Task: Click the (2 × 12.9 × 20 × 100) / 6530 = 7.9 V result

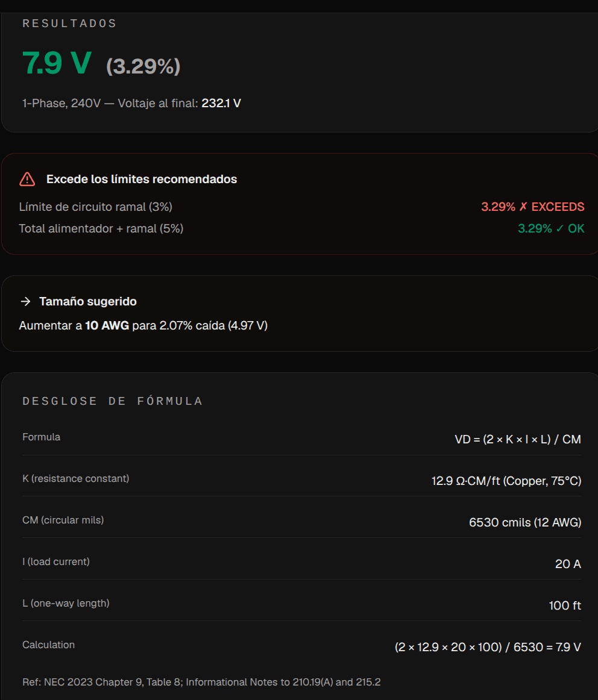Action: (488, 647)
